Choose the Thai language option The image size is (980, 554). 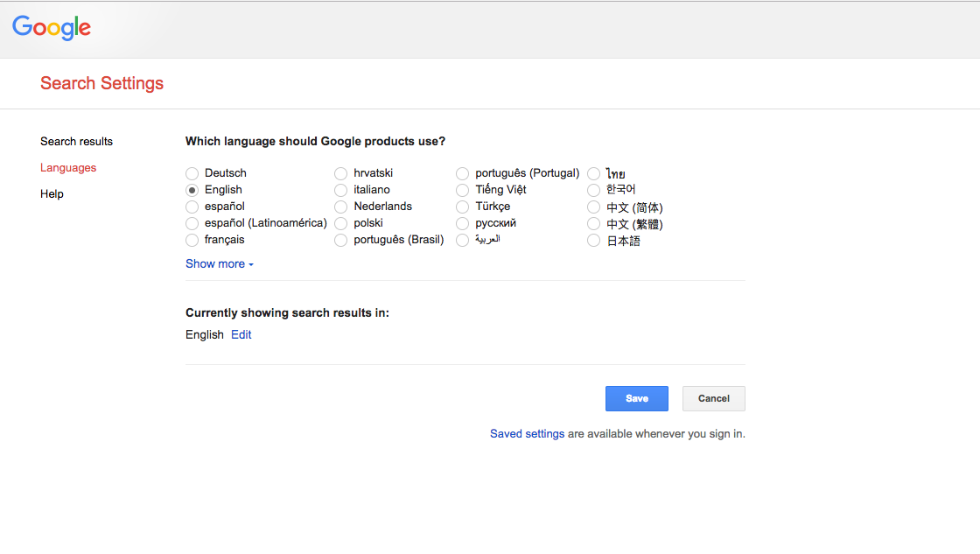coord(594,173)
